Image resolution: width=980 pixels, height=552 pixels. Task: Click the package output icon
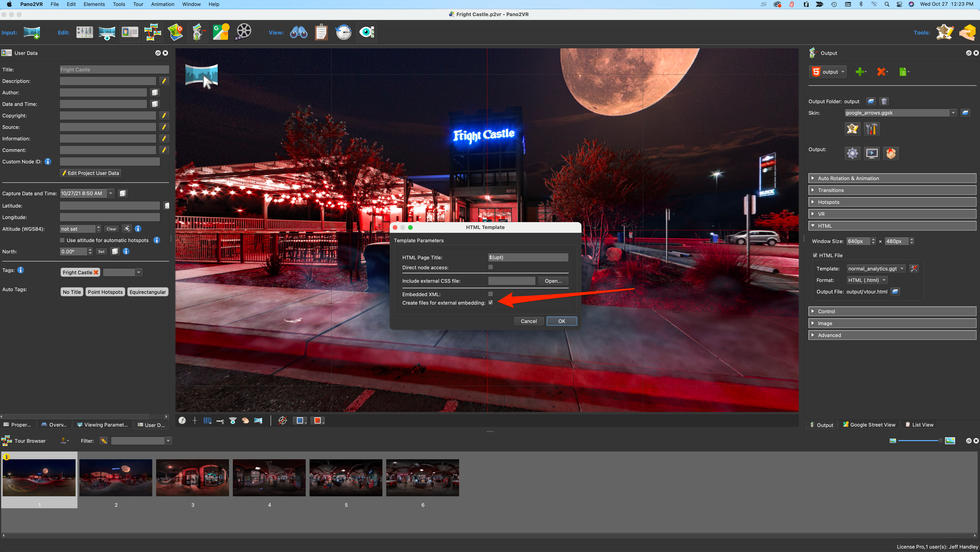(891, 153)
